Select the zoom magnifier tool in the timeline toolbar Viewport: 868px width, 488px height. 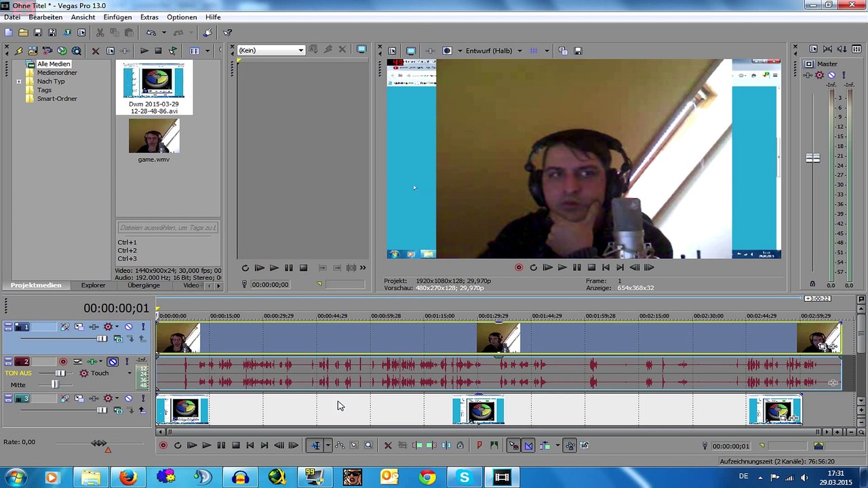pyautogui.click(x=368, y=446)
